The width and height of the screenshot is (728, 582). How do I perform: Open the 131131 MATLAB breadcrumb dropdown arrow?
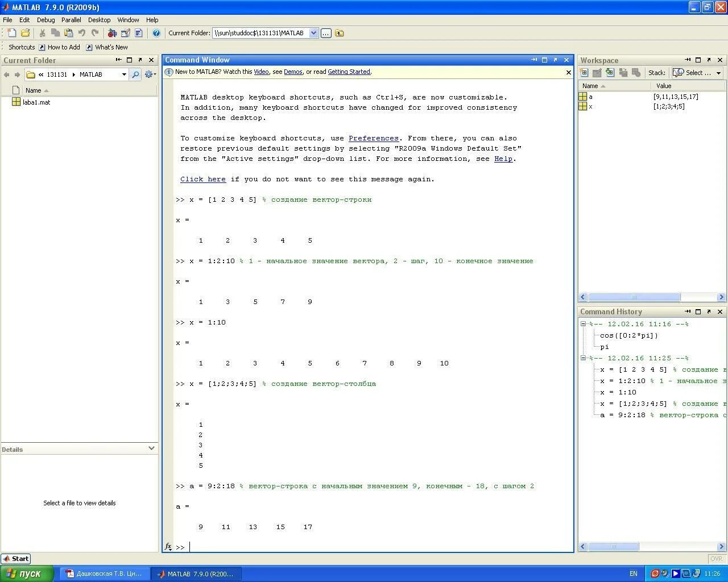pyautogui.click(x=124, y=74)
